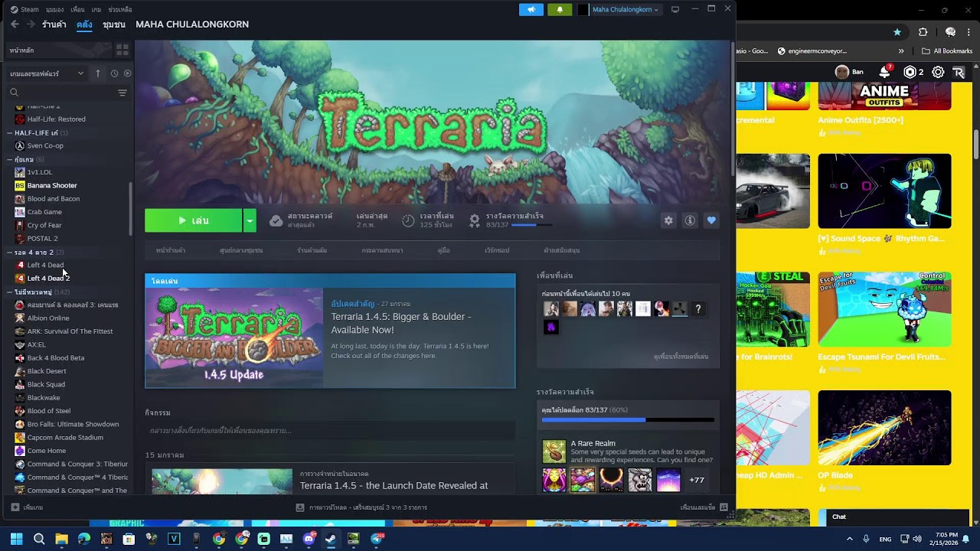Collapse the ไม่มีหมวดหมู่ uncategorized section

pos(11,292)
